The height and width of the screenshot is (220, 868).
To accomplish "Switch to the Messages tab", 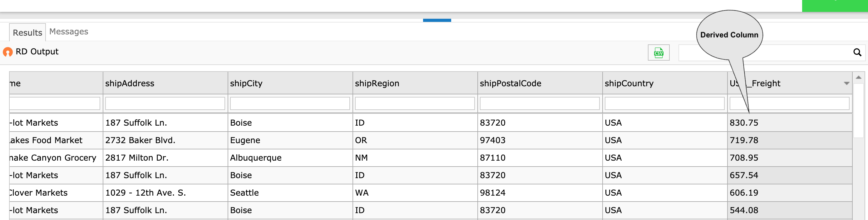I will pyautogui.click(x=69, y=31).
